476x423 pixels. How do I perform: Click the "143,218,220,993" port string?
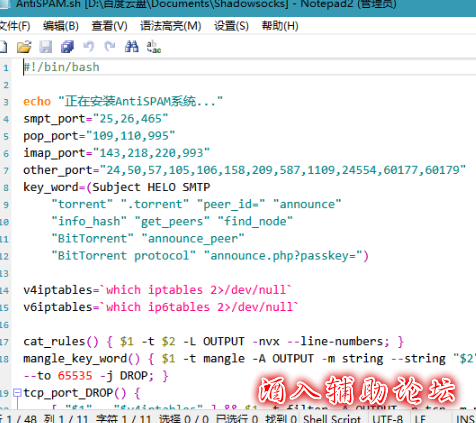(x=151, y=153)
